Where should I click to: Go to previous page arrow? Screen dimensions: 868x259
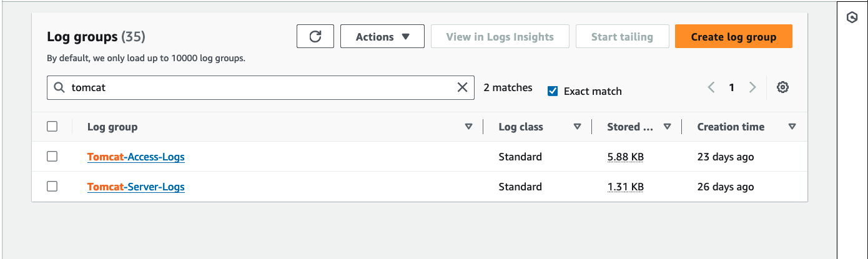711,87
